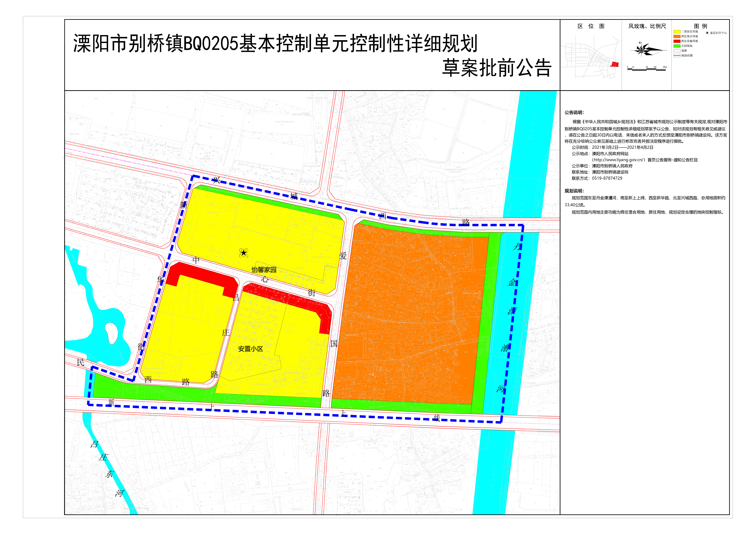This screenshot has height=534, width=756.
Task: Select the red 商业设施用地 legend swatch
Action: click(x=677, y=41)
